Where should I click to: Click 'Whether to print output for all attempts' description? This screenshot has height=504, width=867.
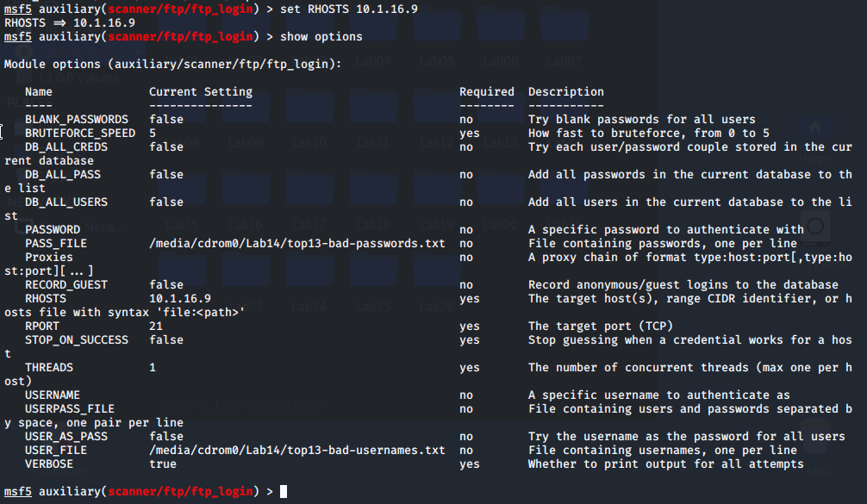click(x=665, y=464)
